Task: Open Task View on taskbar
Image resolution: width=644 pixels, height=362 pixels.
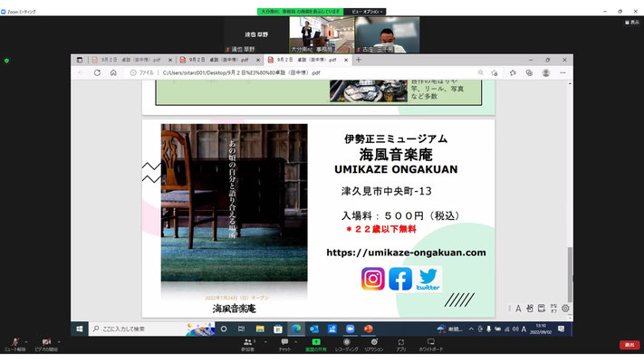Action: click(x=242, y=329)
